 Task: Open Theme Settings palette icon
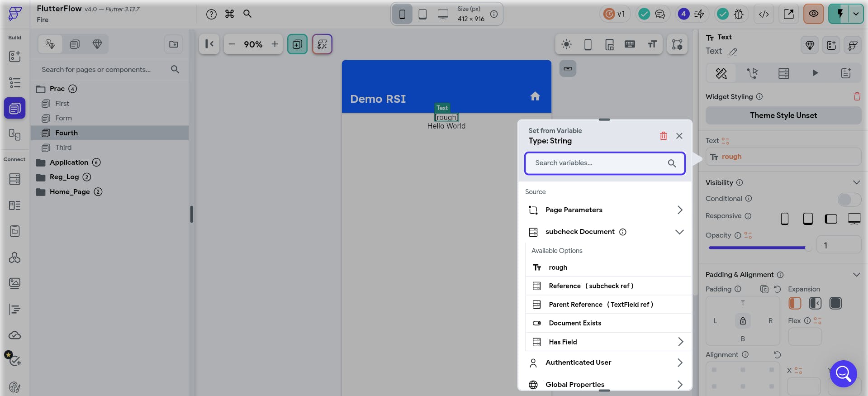point(14,387)
